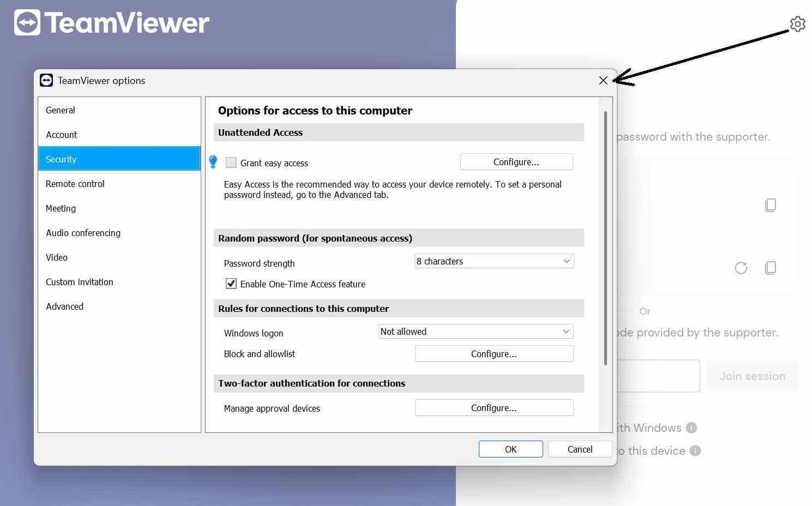Confirm settings with the OK button

click(x=510, y=449)
